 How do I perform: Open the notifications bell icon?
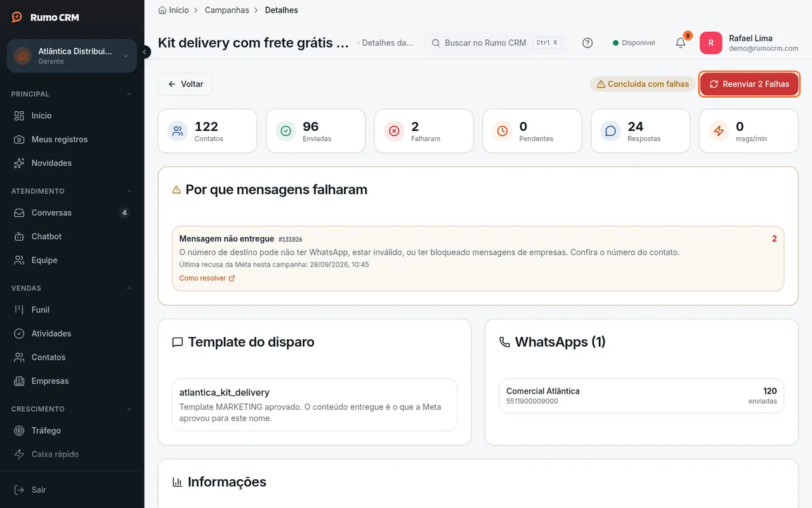tap(681, 43)
